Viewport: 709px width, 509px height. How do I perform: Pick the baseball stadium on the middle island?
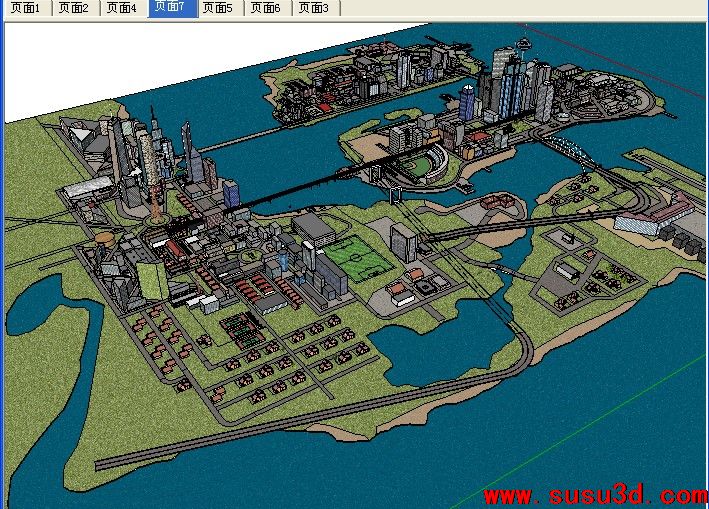point(423,164)
